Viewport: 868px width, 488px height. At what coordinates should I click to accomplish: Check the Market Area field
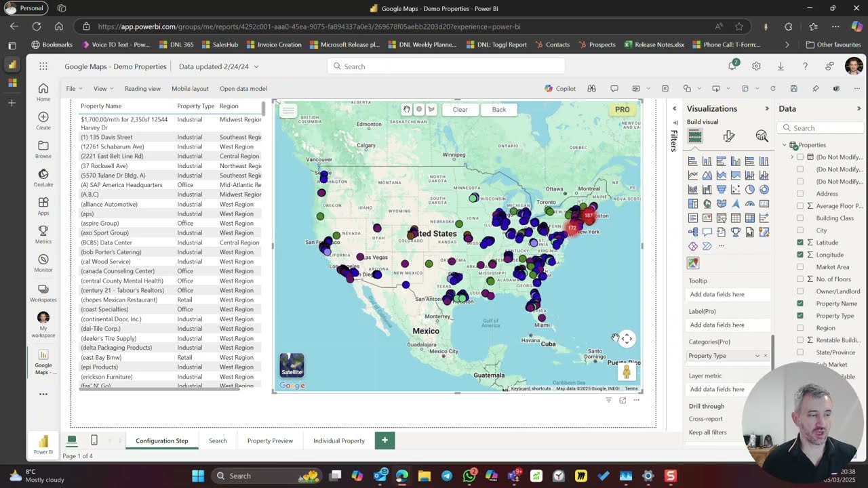pyautogui.click(x=800, y=267)
